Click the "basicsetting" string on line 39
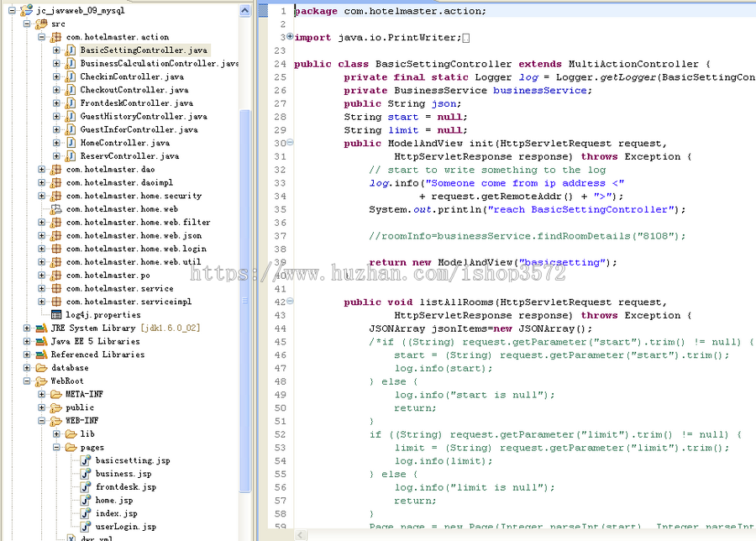 tap(562, 263)
